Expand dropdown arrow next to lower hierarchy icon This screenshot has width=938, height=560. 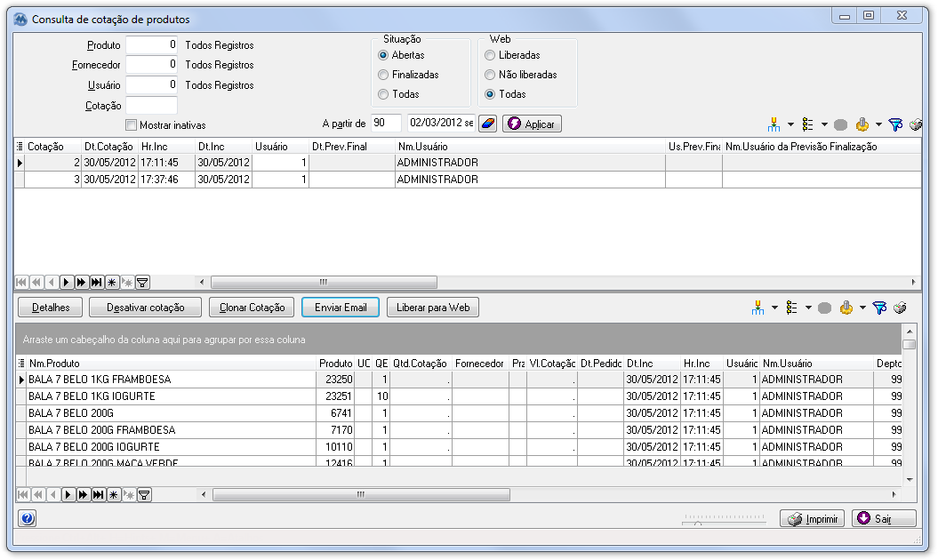point(774,308)
